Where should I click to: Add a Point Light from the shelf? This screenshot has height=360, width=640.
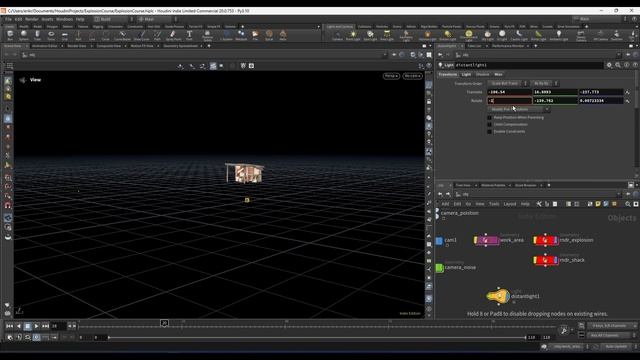(353, 36)
